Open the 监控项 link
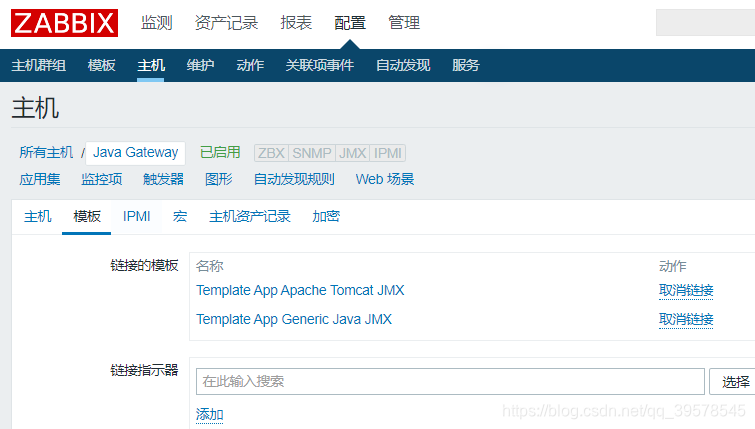Image resolution: width=755 pixels, height=429 pixels. click(102, 179)
